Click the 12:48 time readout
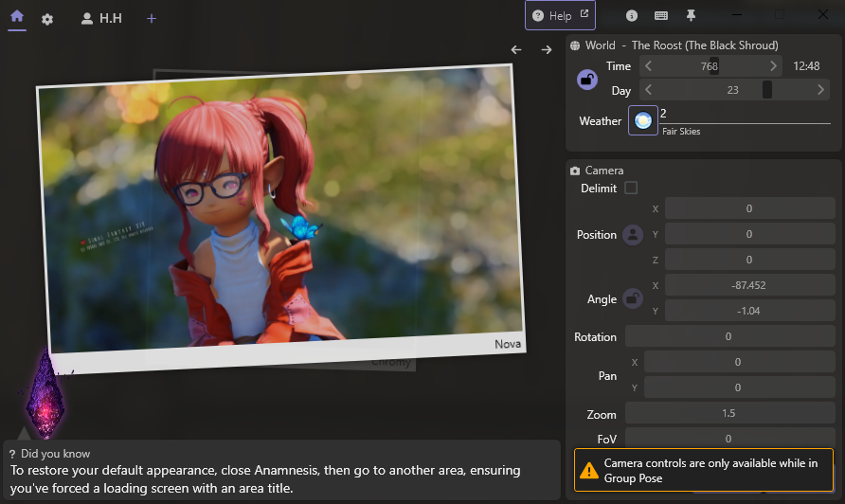 pyautogui.click(x=806, y=65)
